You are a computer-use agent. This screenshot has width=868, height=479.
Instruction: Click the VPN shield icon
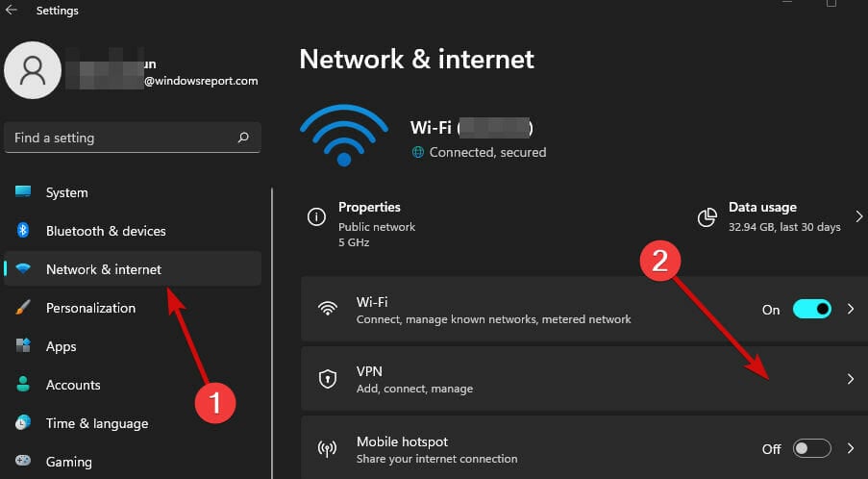click(328, 379)
